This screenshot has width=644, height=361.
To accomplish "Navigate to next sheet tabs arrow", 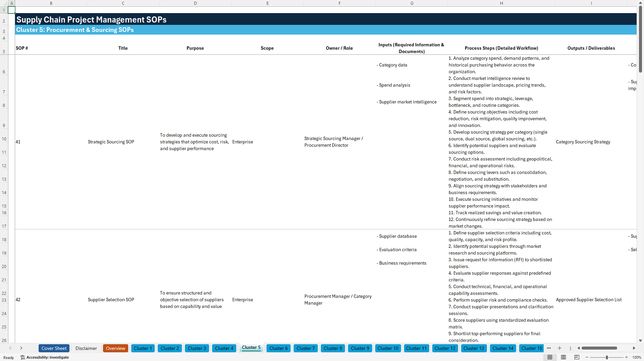I will click(x=21, y=348).
